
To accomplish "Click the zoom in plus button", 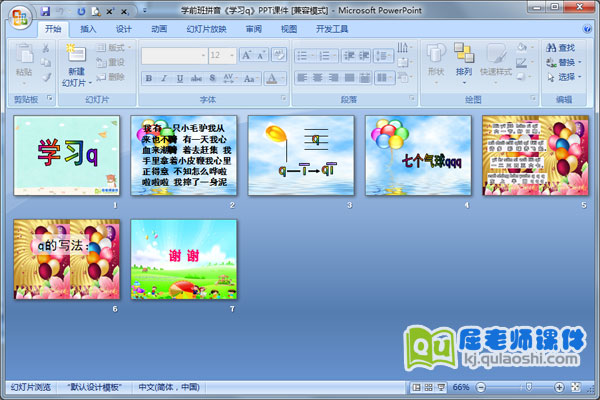I will tap(559, 387).
